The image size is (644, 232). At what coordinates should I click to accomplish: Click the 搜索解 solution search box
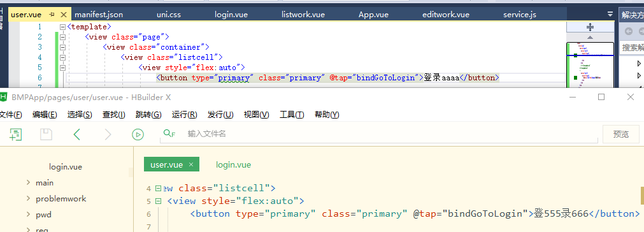(632, 47)
